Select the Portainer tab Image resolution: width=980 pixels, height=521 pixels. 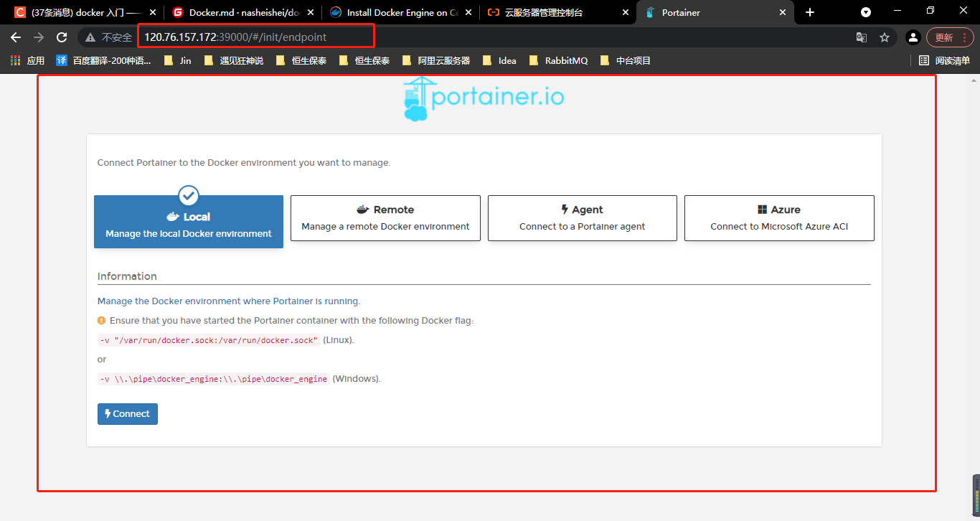tap(715, 12)
